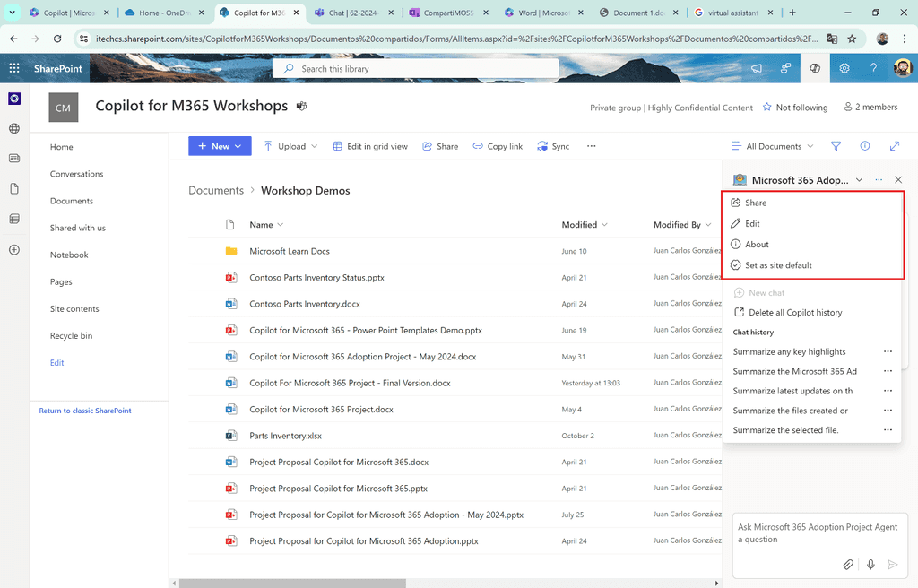Expand the New button dropdown
Screen dimensions: 918x588
(238, 146)
